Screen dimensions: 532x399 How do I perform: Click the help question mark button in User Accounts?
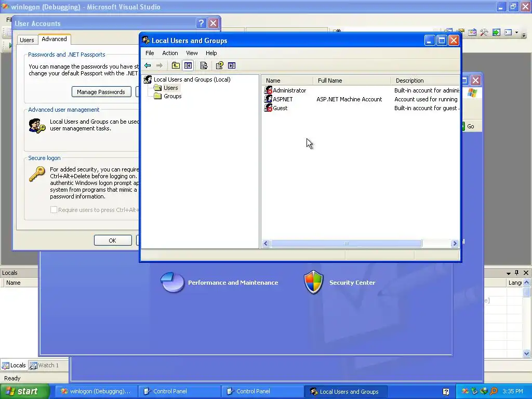click(x=201, y=23)
